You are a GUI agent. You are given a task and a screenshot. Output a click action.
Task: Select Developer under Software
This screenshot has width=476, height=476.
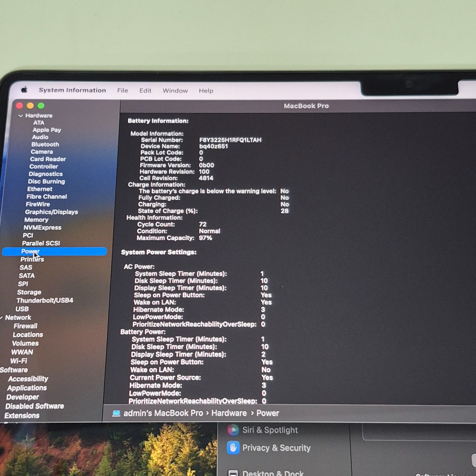[23, 397]
